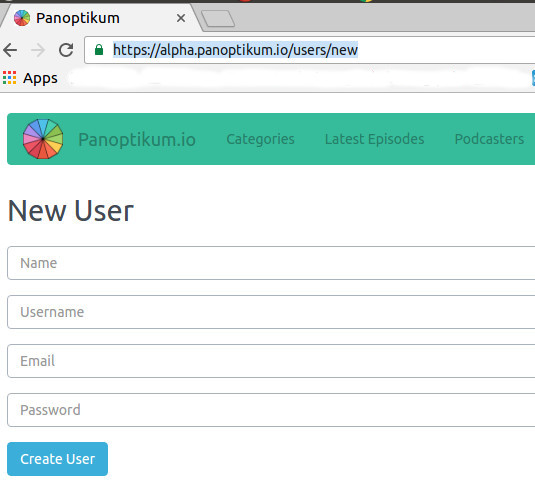The width and height of the screenshot is (535, 486).
Task: Focus the Email input field
Action: 271,361
